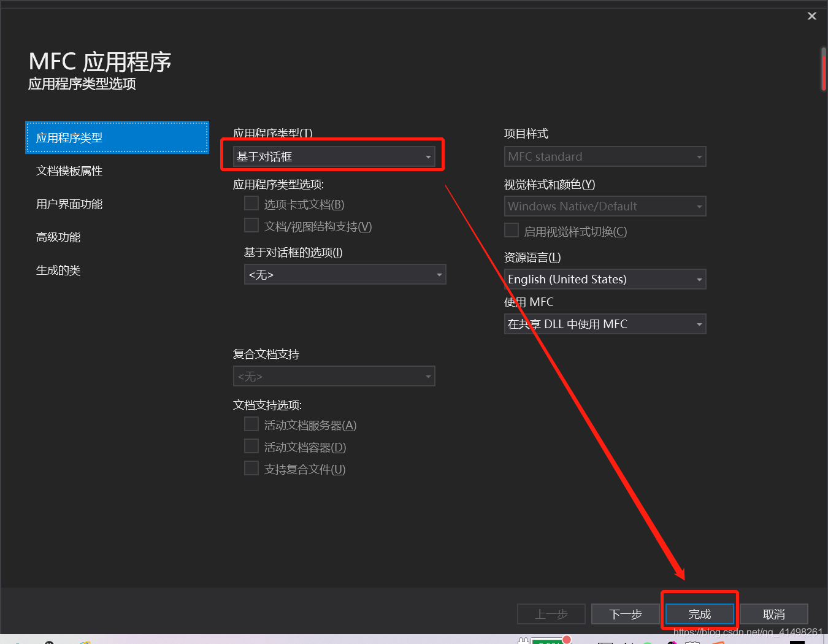828x644 pixels.
Task: Go to the 高级功能 page
Action: [58, 237]
